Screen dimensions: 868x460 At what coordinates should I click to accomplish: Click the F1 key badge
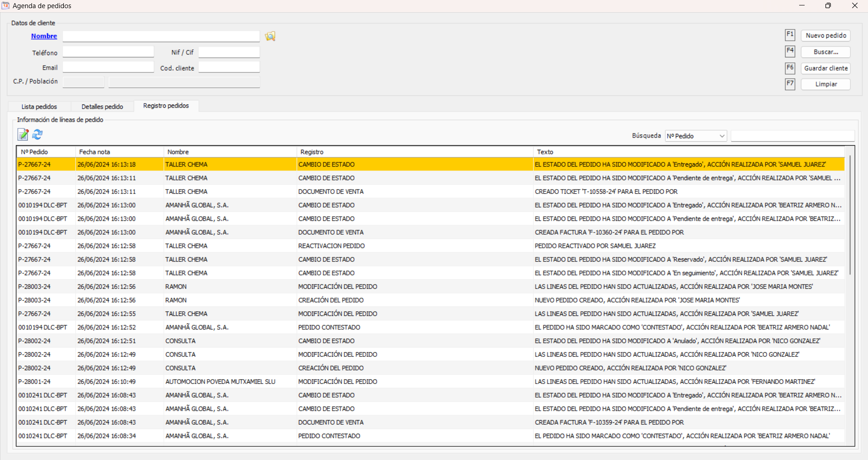[790, 34]
